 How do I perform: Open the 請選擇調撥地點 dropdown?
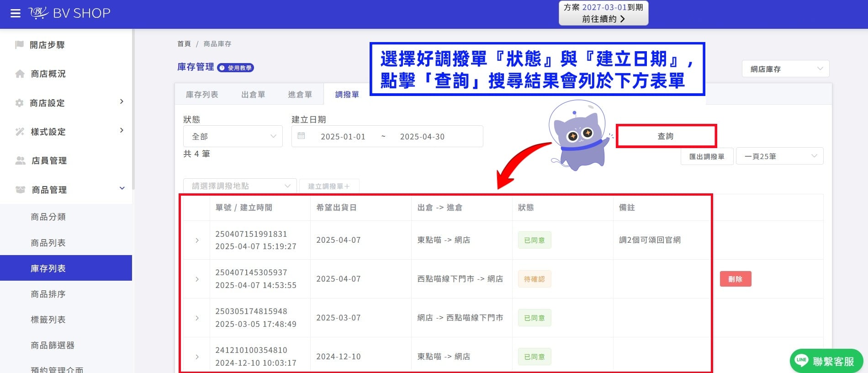[x=240, y=186]
